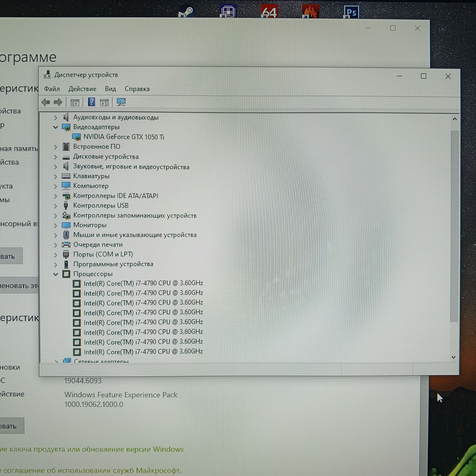Select Порты (COM и LPT) label
This screenshot has height=476, width=476.
click(103, 254)
